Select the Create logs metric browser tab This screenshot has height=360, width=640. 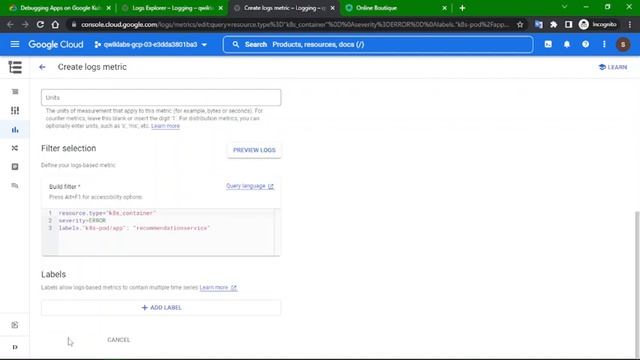click(283, 8)
